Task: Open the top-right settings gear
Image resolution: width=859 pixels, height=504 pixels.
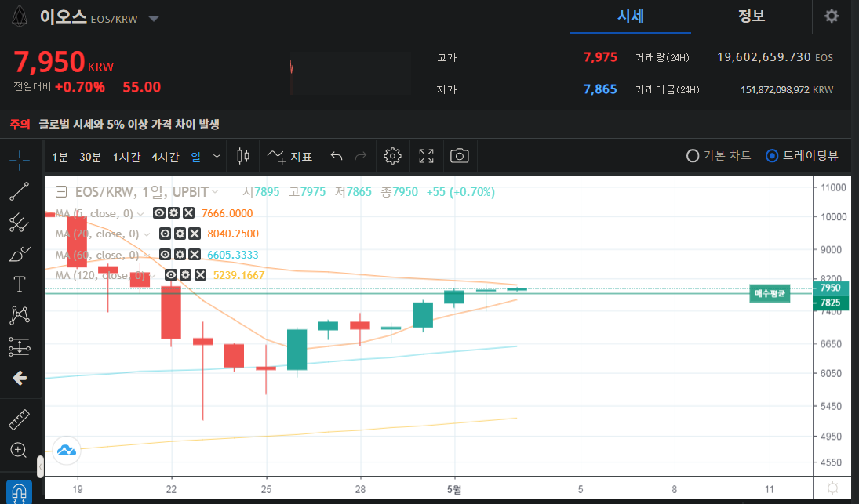Action: (832, 16)
